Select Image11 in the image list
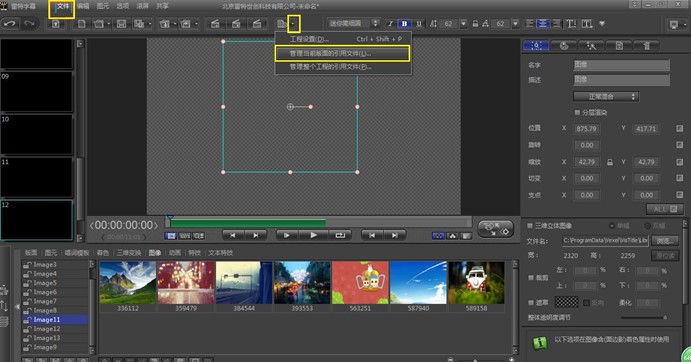This screenshot has width=691, height=362. 55,320
